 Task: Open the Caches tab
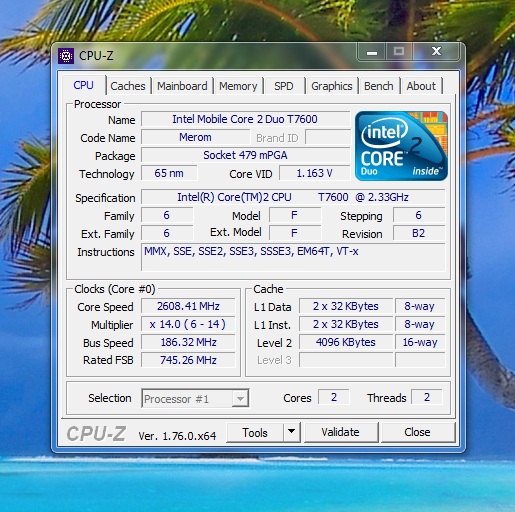click(128, 86)
